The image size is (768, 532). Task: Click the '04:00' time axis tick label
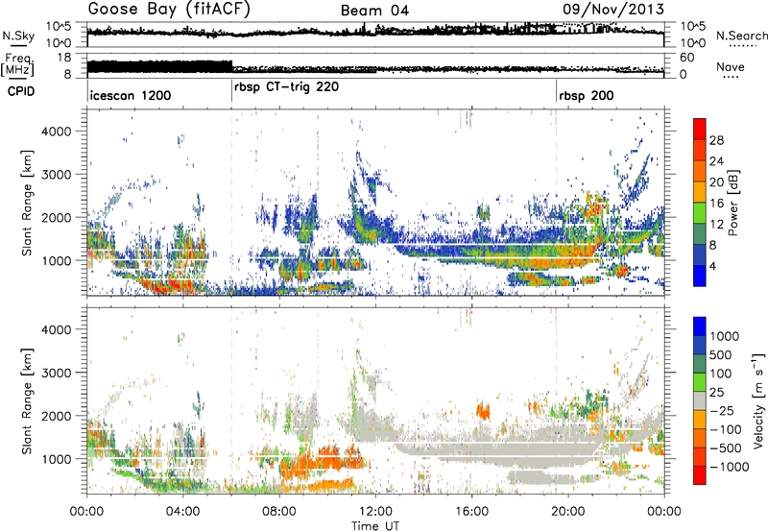183,512
